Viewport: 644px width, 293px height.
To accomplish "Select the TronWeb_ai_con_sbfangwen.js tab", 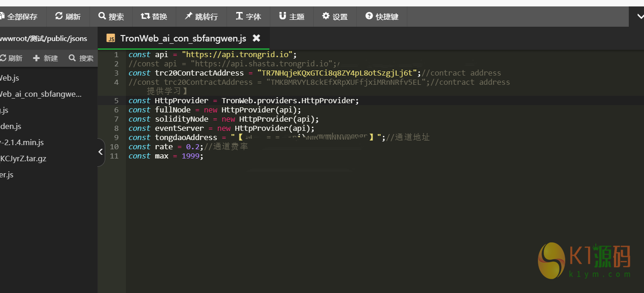I will (x=183, y=38).
